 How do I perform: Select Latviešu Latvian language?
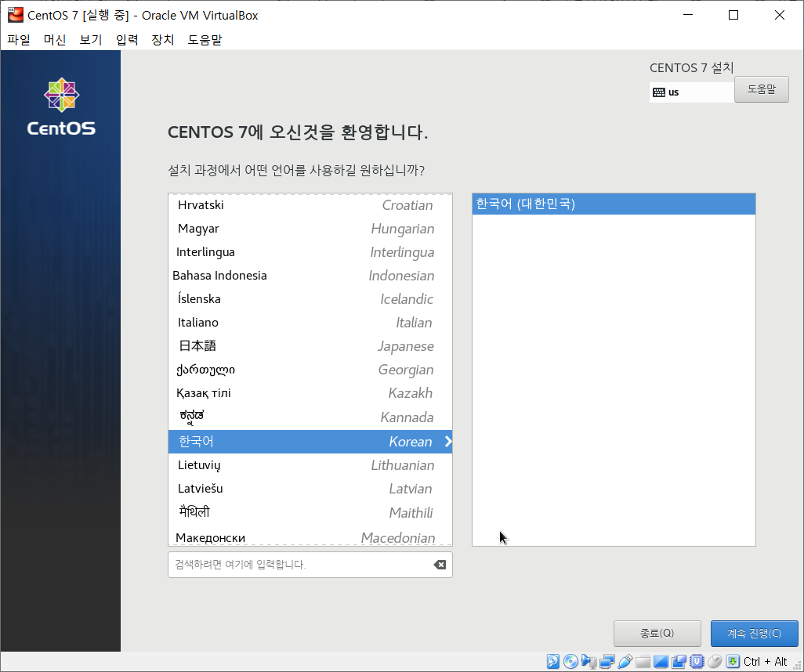coord(310,489)
